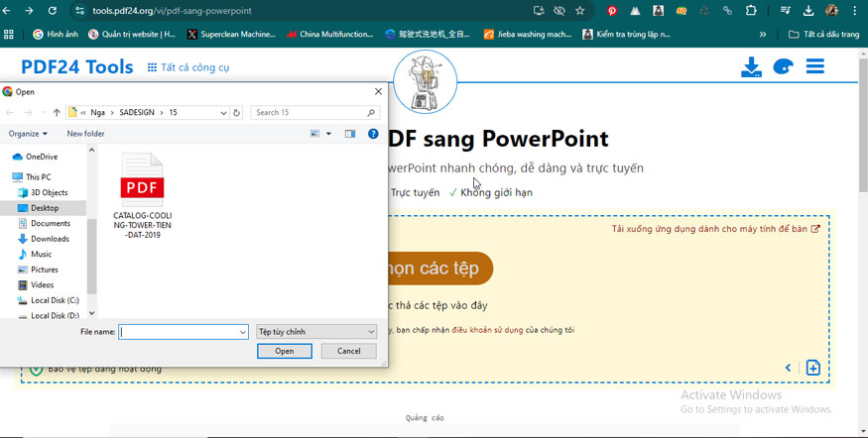
Task: Toggle the preview pane icon
Action: pos(350,134)
